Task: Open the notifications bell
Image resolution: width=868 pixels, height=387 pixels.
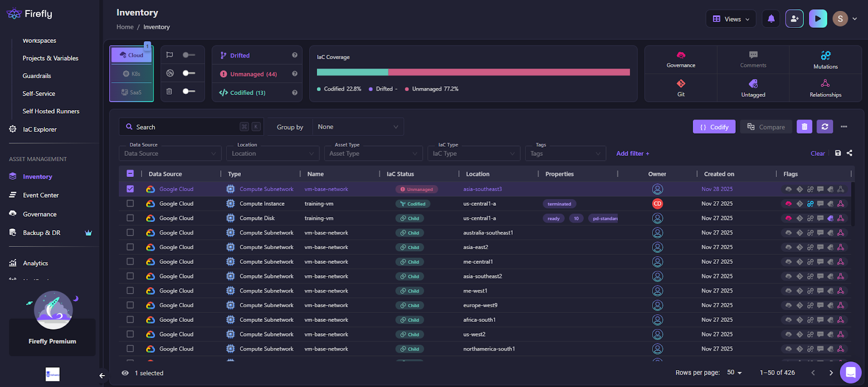Action: tap(771, 18)
